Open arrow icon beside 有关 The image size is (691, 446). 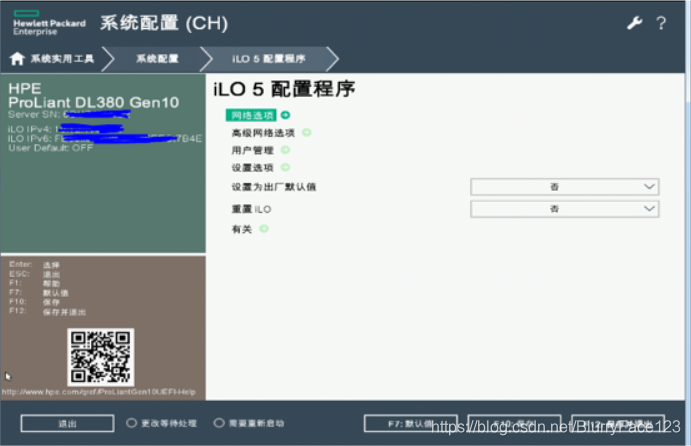pos(264,229)
